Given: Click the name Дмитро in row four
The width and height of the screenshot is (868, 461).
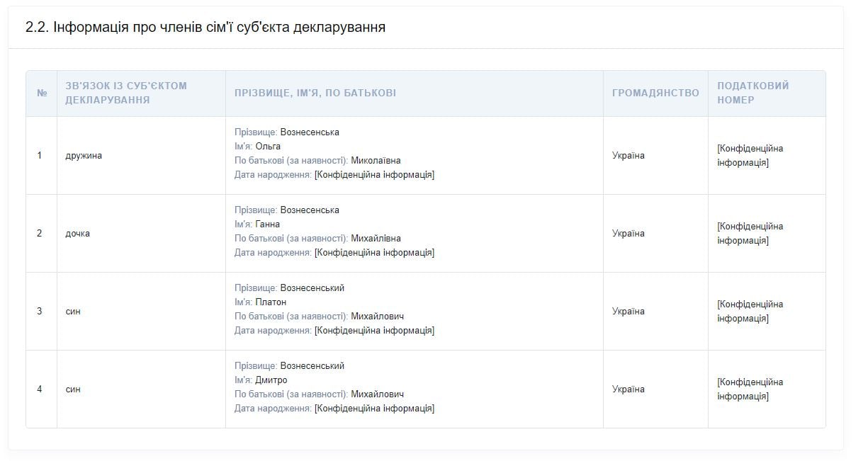Looking at the screenshot, I should [x=271, y=380].
